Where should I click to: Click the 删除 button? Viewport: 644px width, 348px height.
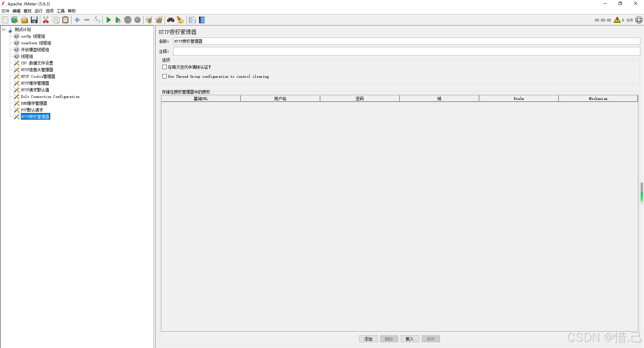tap(389, 339)
